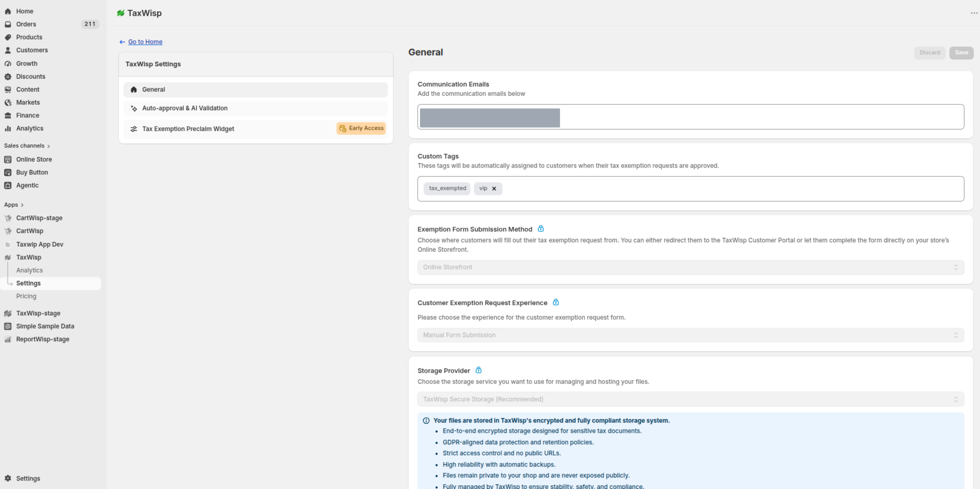Click the Markets globe icon

pos(8,103)
